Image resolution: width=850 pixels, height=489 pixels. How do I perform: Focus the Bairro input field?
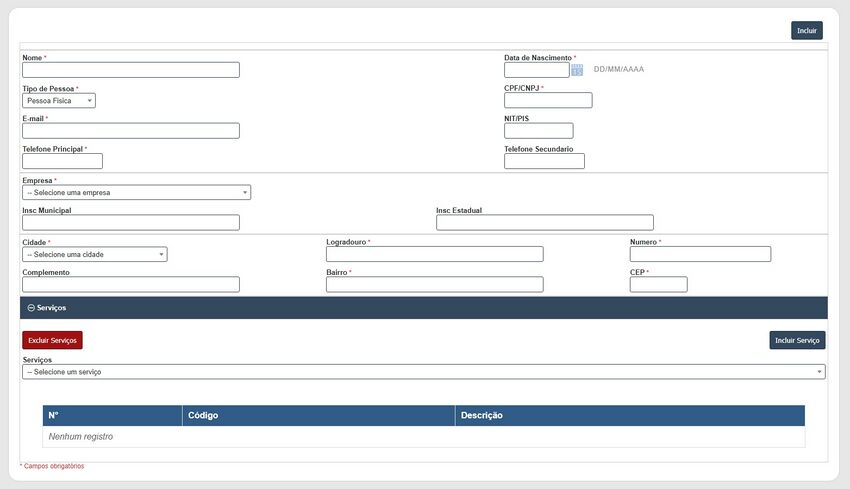pos(435,285)
